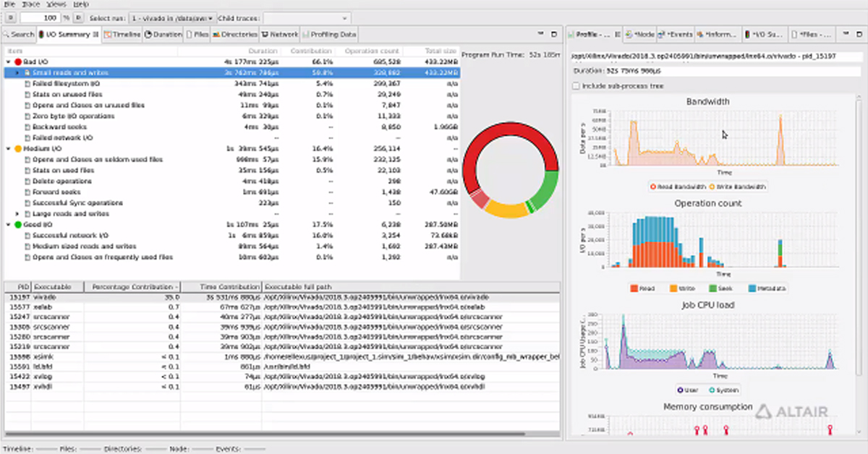Sort by Percentage Contribution column header
Viewport: 868px width, 454px height.
pos(132,287)
